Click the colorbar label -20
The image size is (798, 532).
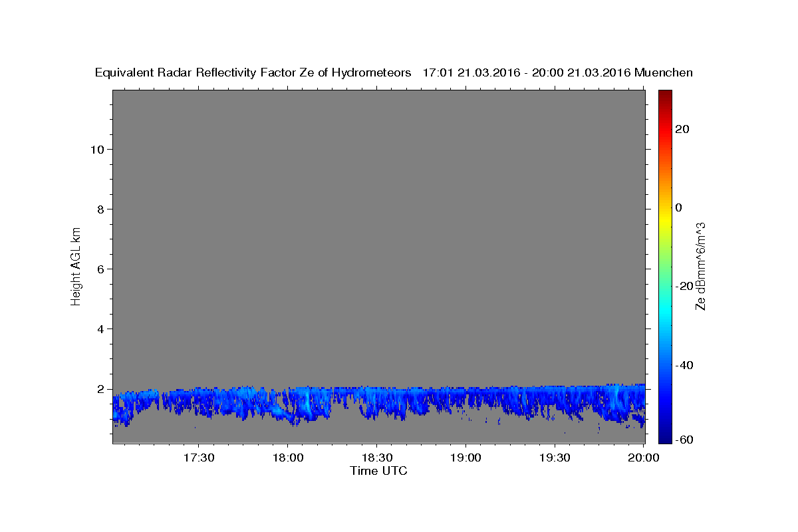tap(684, 286)
